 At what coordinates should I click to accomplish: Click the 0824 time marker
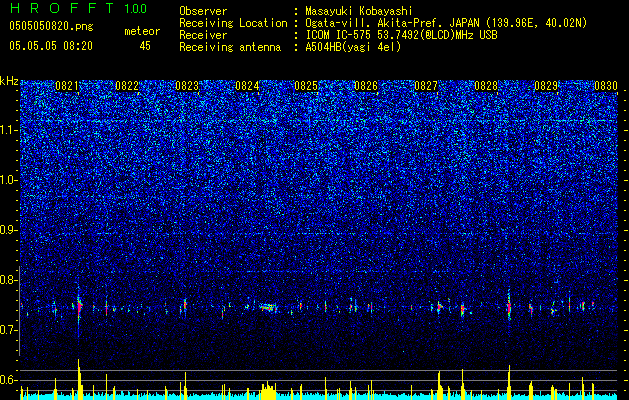click(247, 86)
